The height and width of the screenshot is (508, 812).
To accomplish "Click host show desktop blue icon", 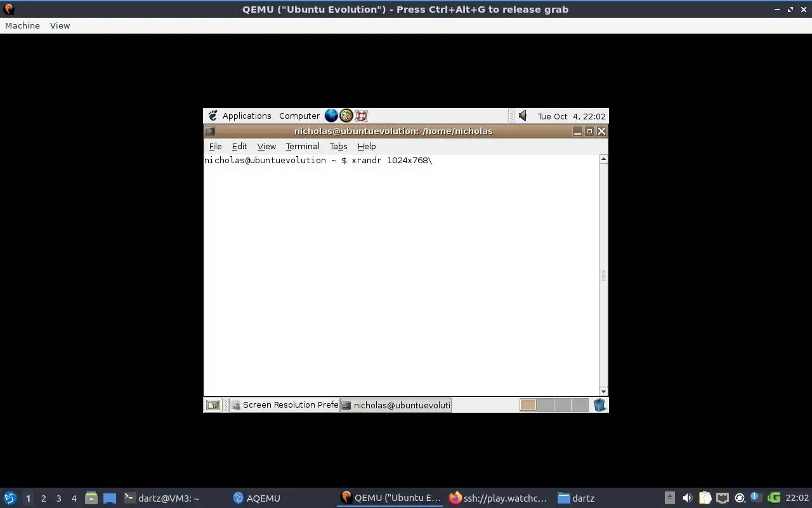I will 110,498.
